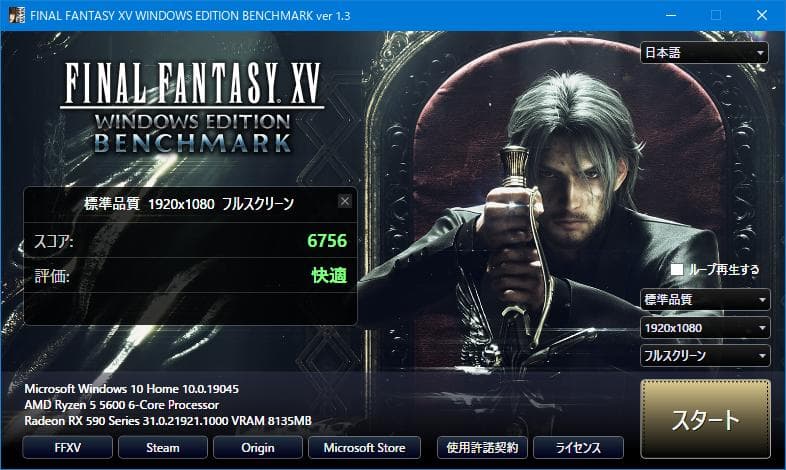This screenshot has width=786, height=470.
Task: Visit the Microsoft Store button
Action: [364, 447]
